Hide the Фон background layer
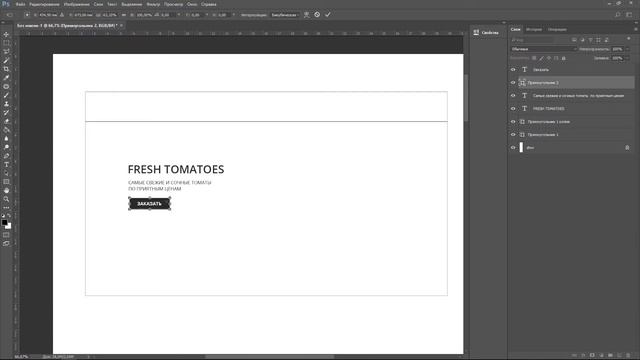The width and height of the screenshot is (640, 360). pos(513,148)
